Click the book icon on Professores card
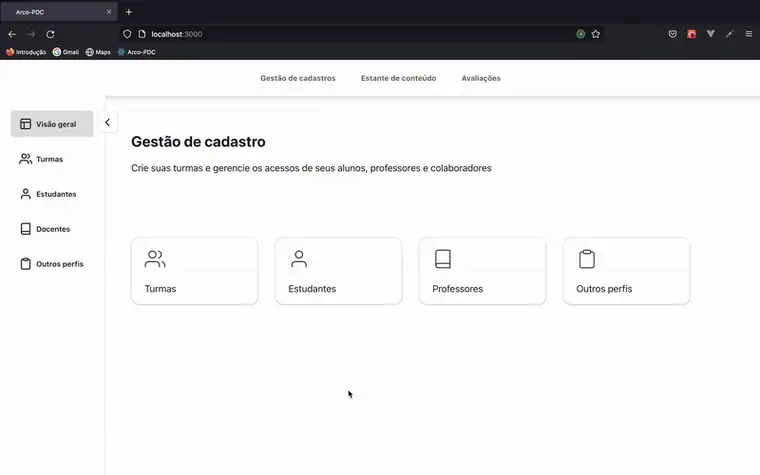 point(443,259)
